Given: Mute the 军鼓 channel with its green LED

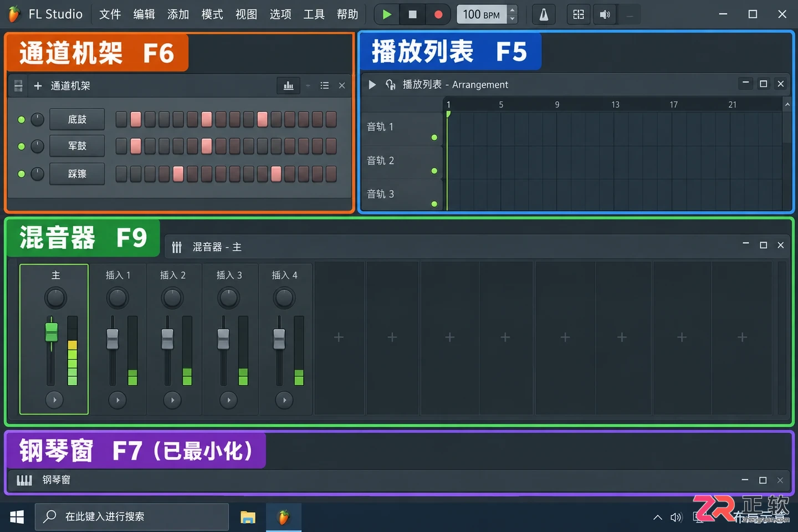Looking at the screenshot, I should pyautogui.click(x=22, y=146).
